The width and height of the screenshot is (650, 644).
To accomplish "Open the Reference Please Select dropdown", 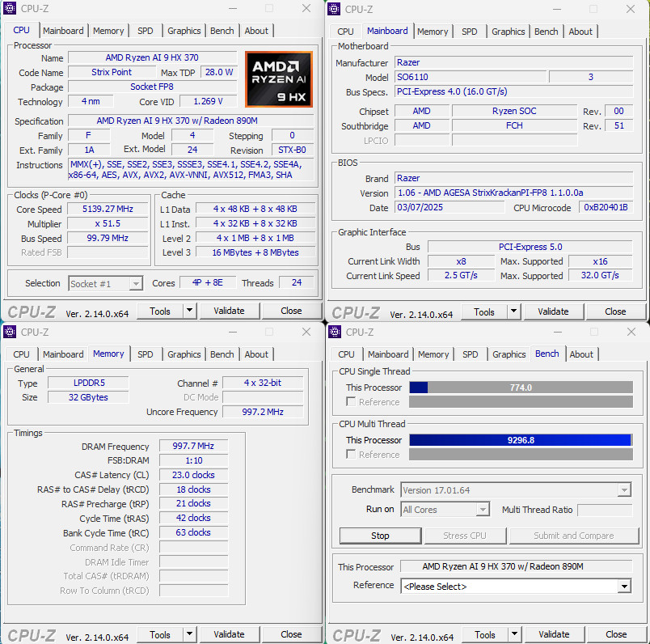I will coord(624,587).
